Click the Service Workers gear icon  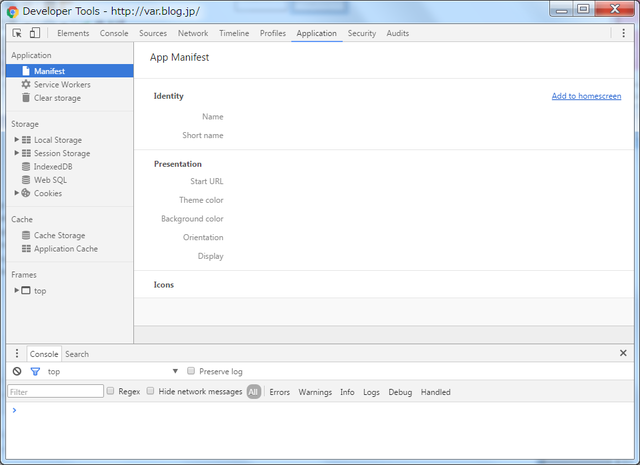pos(26,84)
